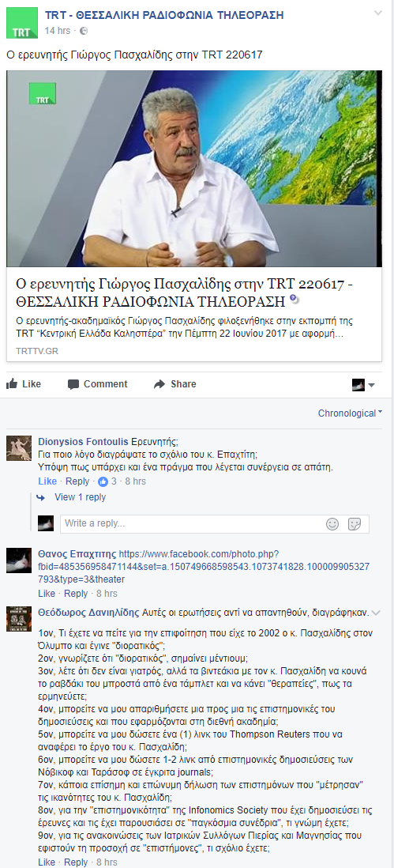The height and width of the screenshot is (868, 394).
Task: Open the Chronological comment sorting dropdown
Action: pyautogui.click(x=351, y=413)
